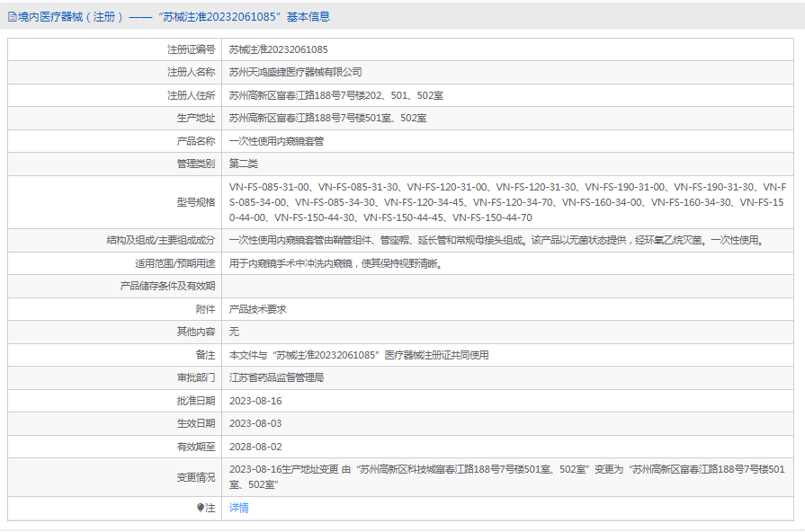Screen dimensions: 805x532
Task: Click the 结构及组成/主要组成成分 label
Action: coord(161,240)
